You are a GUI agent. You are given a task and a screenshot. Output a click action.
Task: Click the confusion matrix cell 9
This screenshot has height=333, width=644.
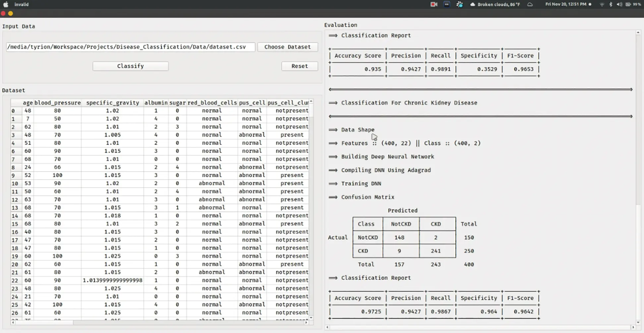(x=399, y=251)
